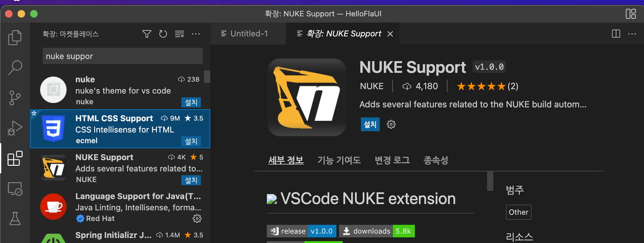
Task: Open marketplace panel more actions menu
Action: pos(196,34)
